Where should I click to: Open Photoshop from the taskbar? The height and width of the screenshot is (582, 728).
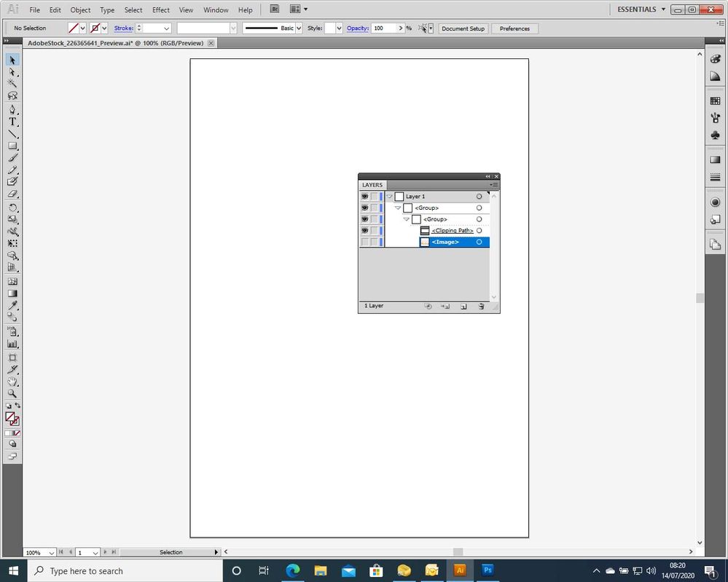coord(487,570)
